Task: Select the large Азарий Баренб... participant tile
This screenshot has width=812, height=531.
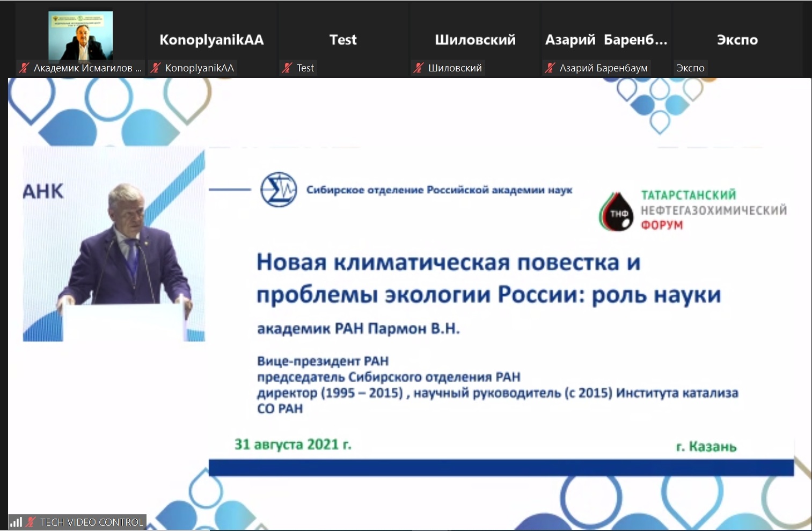Action: point(606,40)
